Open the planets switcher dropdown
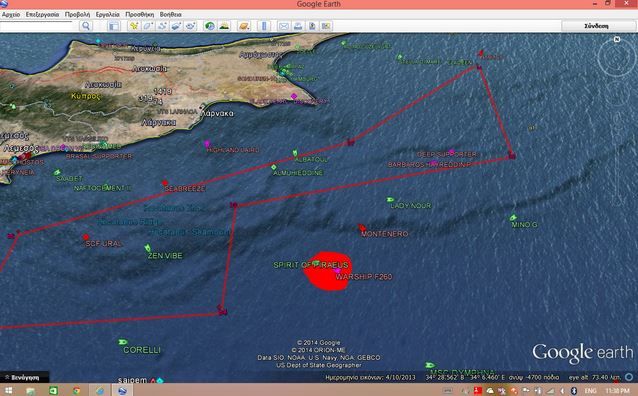The width and height of the screenshot is (638, 396). (244, 26)
